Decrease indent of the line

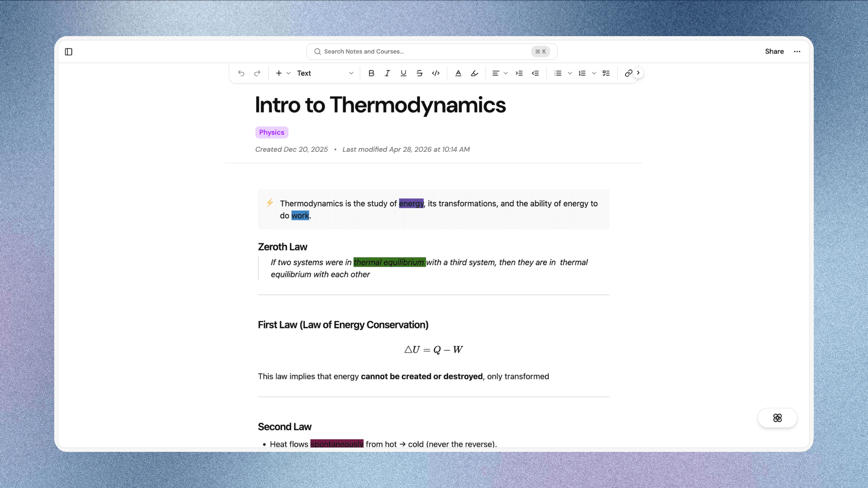[535, 73]
